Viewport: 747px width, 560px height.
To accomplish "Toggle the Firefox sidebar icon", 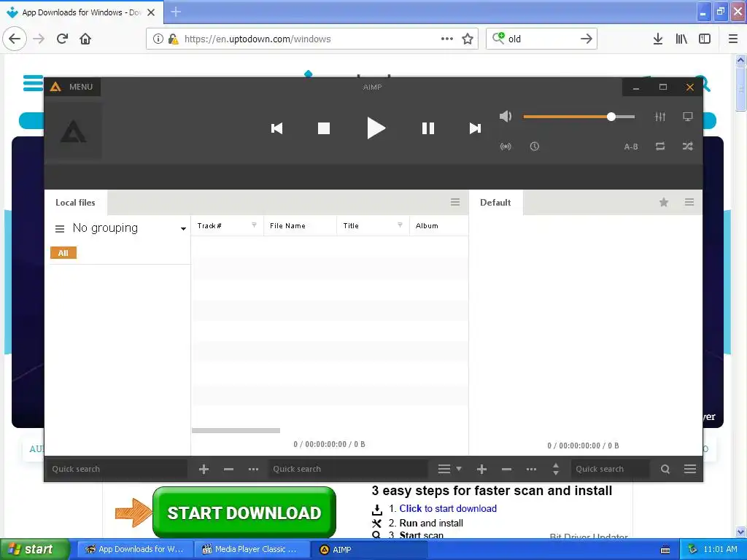I will click(705, 39).
